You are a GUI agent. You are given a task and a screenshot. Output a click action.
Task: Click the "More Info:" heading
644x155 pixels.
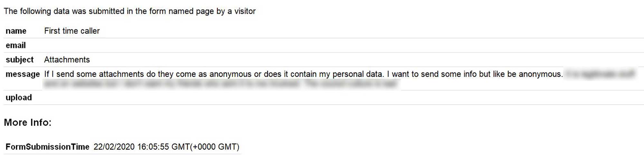point(28,122)
